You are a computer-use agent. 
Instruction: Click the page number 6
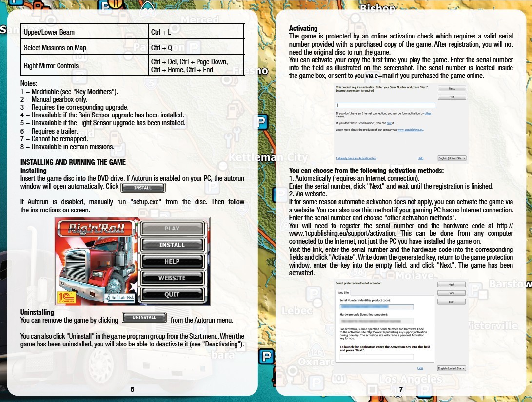[132, 389]
